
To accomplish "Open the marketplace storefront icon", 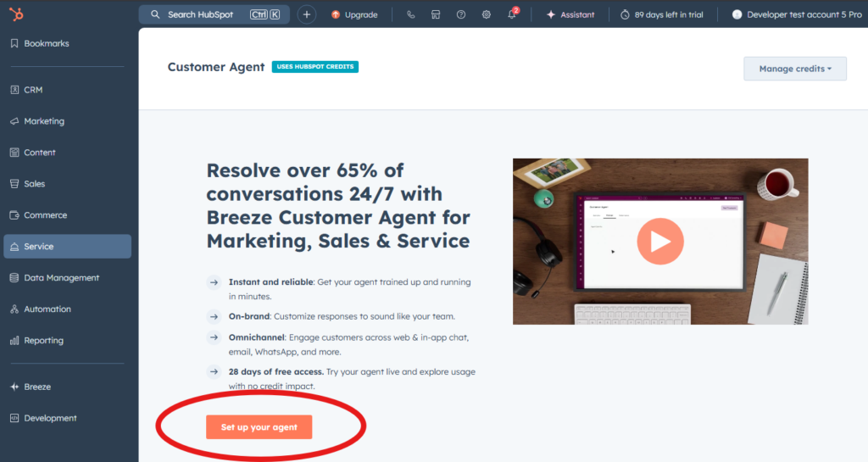I will tap(436, 15).
